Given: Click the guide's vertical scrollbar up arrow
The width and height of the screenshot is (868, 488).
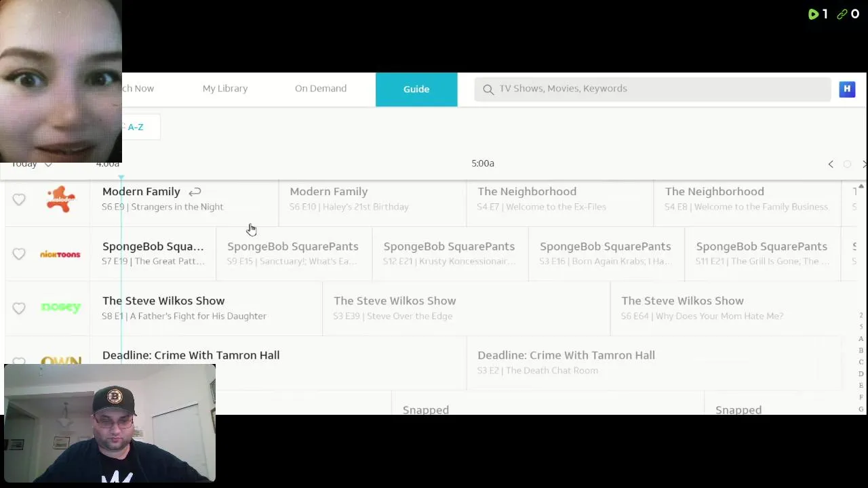Looking at the screenshot, I should point(861,186).
